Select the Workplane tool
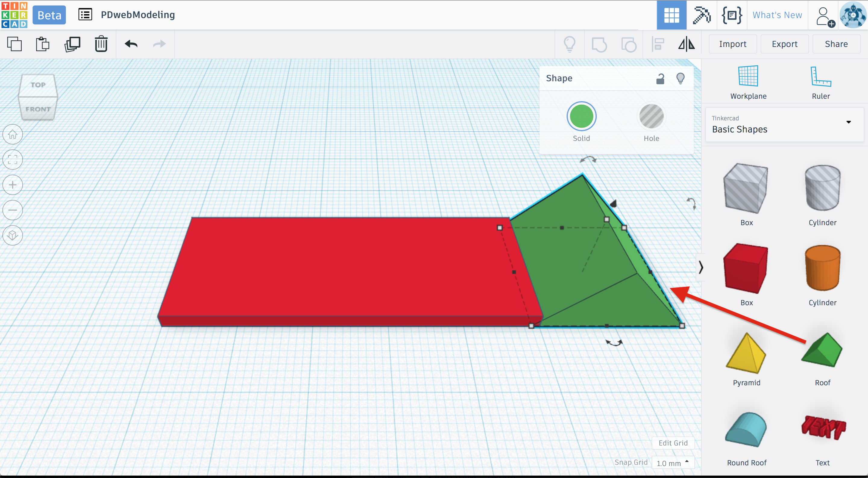The height and width of the screenshot is (478, 868). point(748,82)
